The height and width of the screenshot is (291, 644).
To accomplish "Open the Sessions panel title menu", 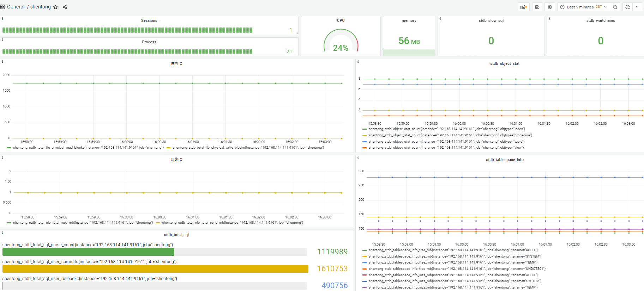I will tap(149, 21).
